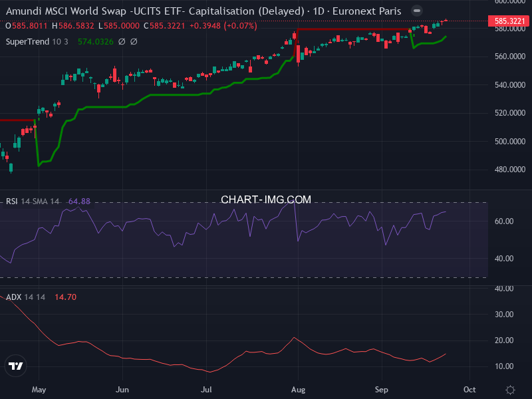This screenshot has width=532, height=399.
Task: Select the RSI indicator label
Action: [12, 201]
